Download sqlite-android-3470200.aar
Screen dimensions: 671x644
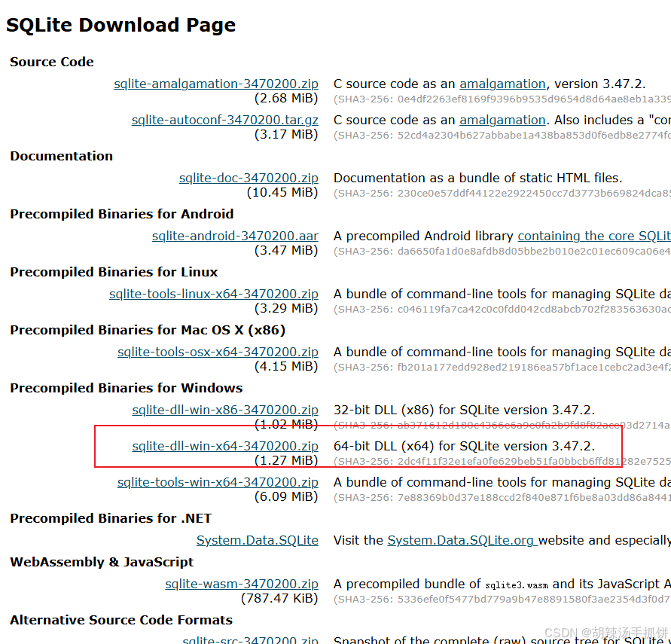(236, 236)
